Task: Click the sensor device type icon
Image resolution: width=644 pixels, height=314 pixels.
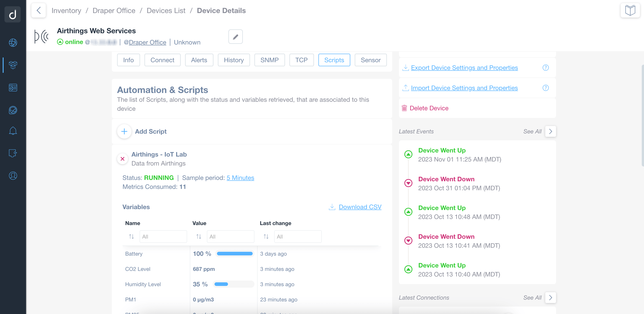Action: click(x=41, y=37)
